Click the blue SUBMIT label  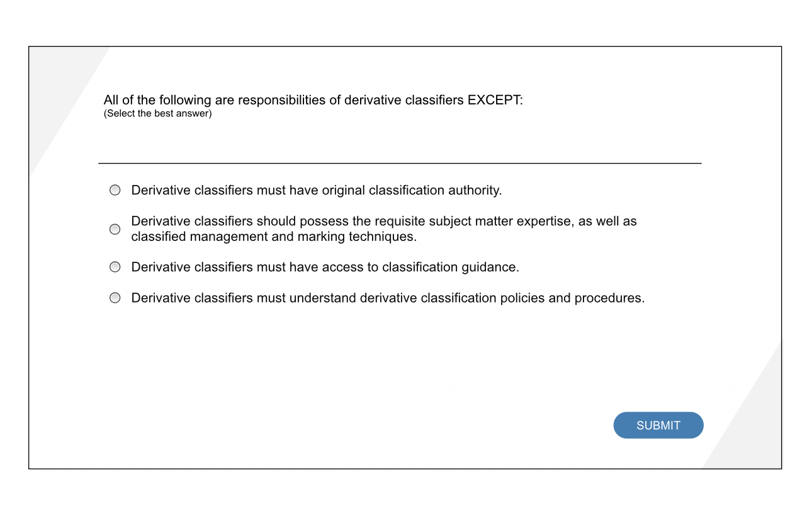click(658, 425)
